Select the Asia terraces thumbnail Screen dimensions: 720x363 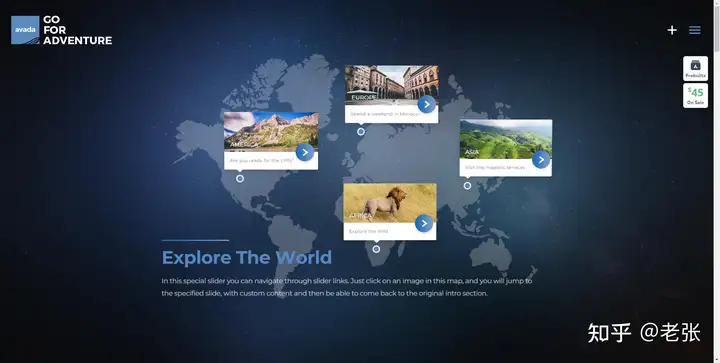[x=506, y=140]
